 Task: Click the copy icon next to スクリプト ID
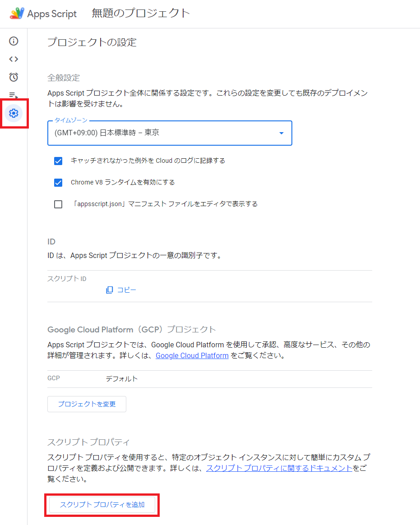[x=109, y=290]
